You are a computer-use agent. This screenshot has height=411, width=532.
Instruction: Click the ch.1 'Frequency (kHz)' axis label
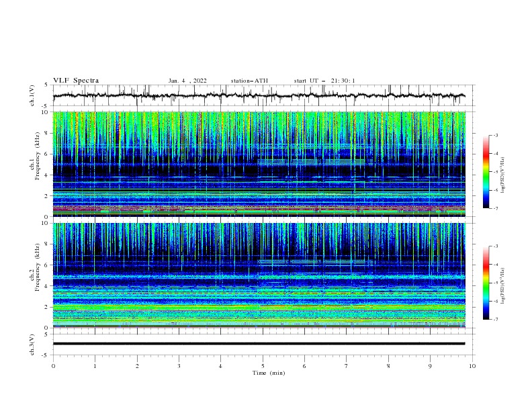coord(37,156)
